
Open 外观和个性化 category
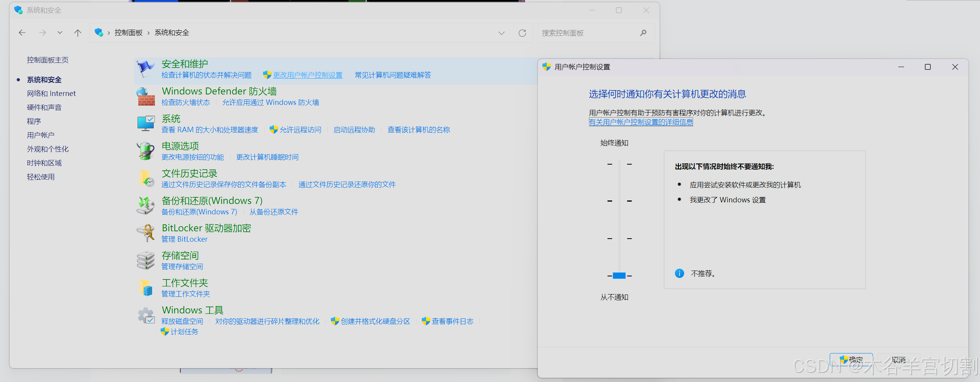pyautogui.click(x=48, y=149)
